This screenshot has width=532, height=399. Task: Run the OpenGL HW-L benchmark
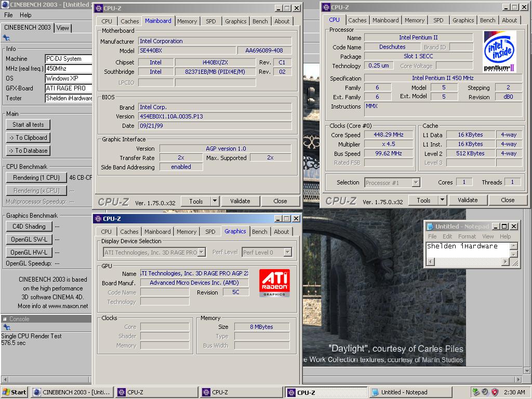[x=29, y=252]
